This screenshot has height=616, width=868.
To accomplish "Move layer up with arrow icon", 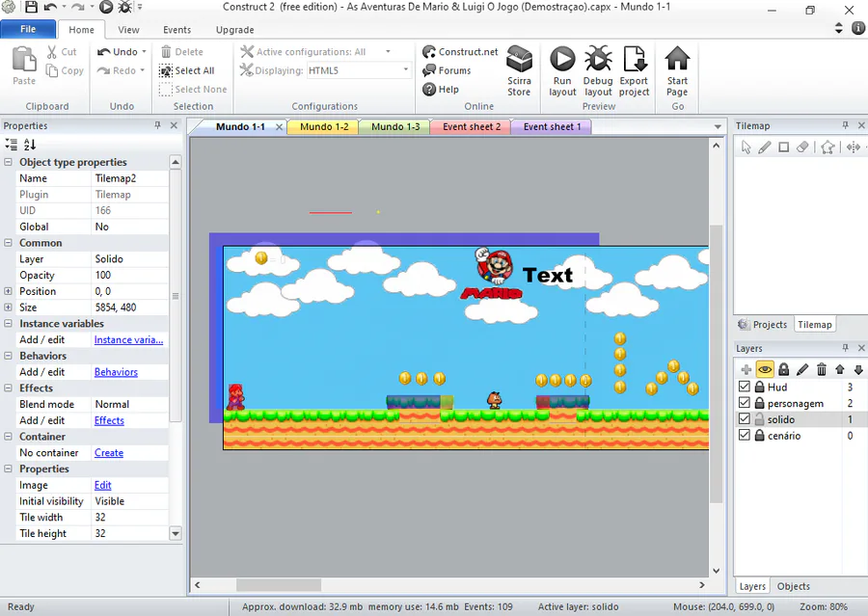I will (840, 370).
